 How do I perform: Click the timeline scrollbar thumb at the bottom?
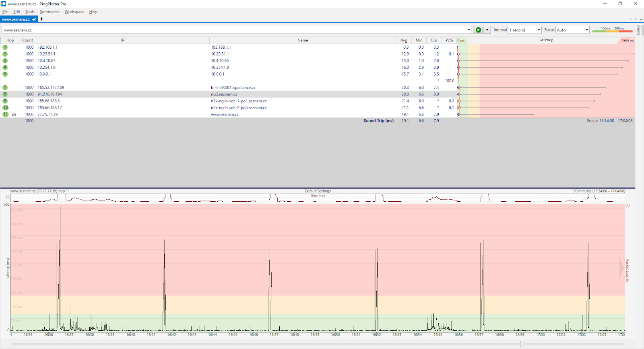pyautogui.click(x=522, y=344)
